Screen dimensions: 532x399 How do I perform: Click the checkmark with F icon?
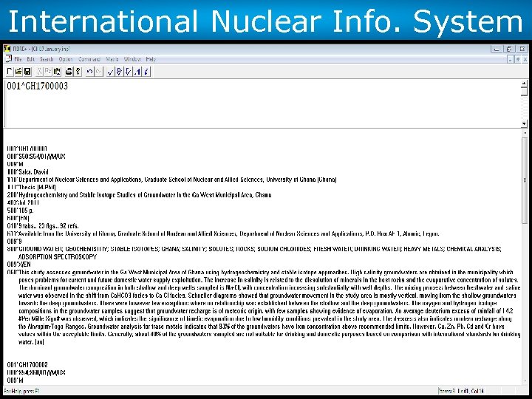(129, 72)
